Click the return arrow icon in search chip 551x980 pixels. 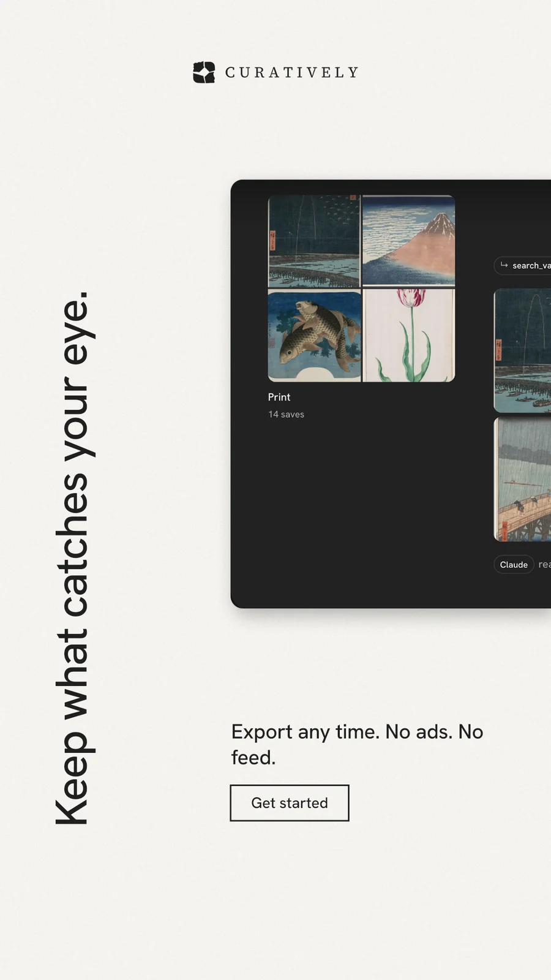coord(504,265)
